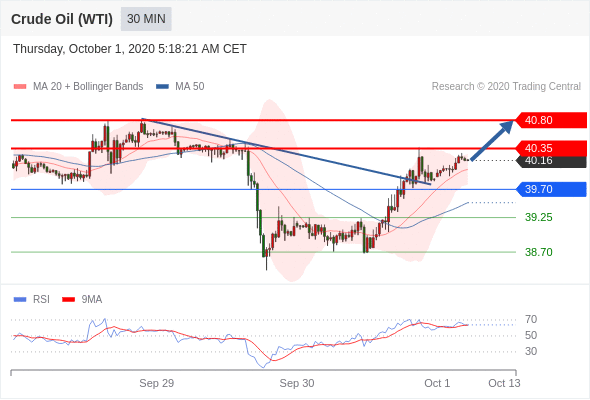Viewport: 590px width, 400px height.
Task: Click the Sep 30 date label
Action: [297, 383]
